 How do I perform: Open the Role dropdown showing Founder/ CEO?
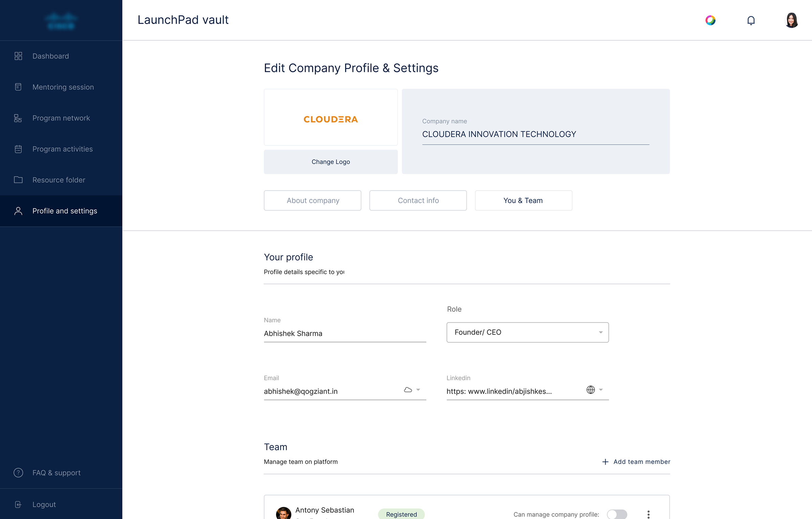[x=527, y=332]
